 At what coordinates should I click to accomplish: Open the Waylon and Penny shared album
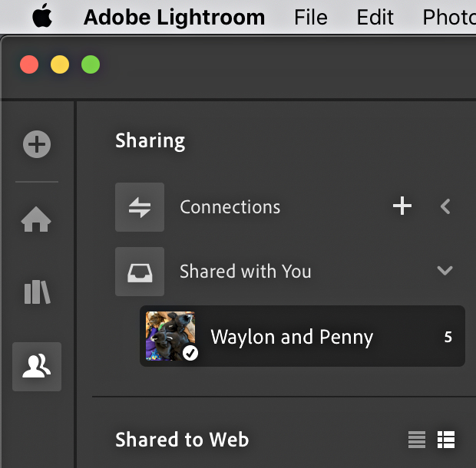302,336
